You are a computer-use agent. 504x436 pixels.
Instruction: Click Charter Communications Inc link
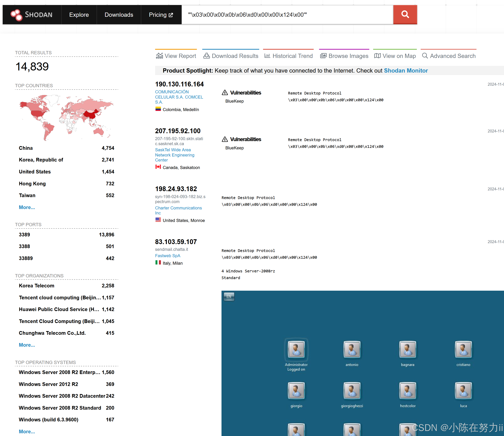coord(179,210)
